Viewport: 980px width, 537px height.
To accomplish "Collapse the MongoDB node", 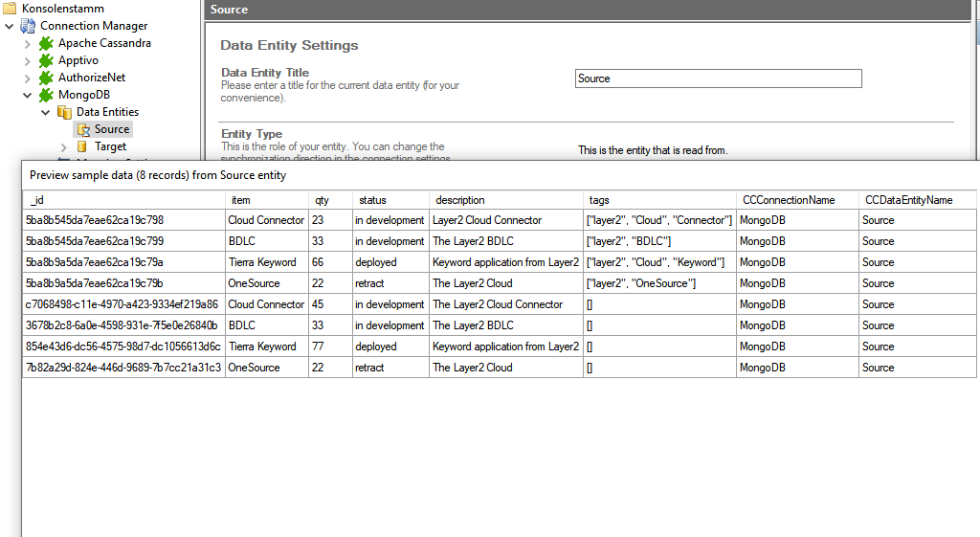I will 28,96.
